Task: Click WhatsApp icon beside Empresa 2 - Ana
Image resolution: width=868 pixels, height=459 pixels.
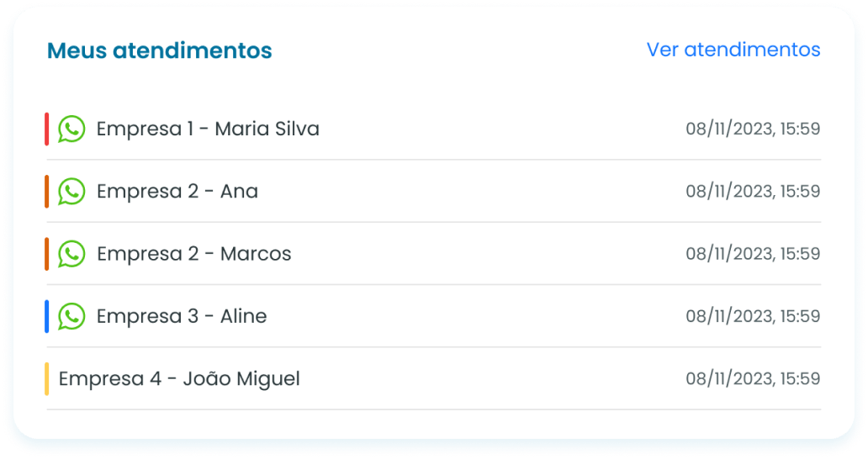Action: point(71,192)
